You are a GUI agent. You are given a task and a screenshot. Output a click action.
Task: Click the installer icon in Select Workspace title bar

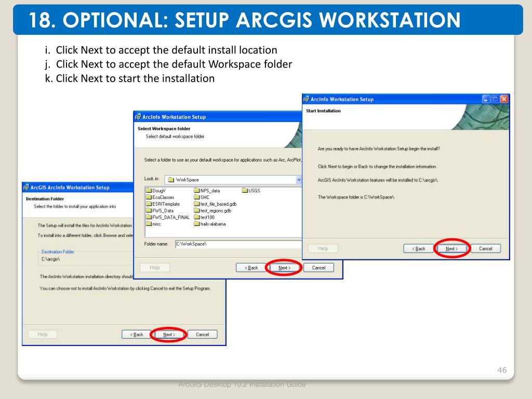138,117
